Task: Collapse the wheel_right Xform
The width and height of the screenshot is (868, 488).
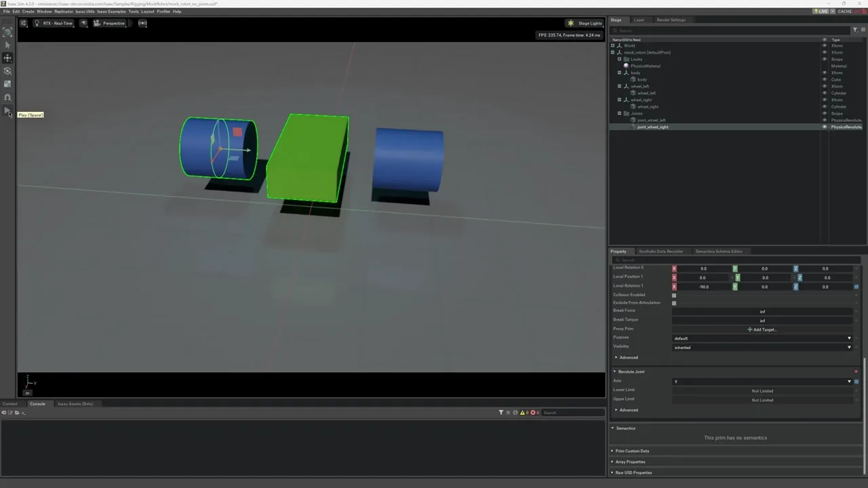Action: [x=619, y=100]
